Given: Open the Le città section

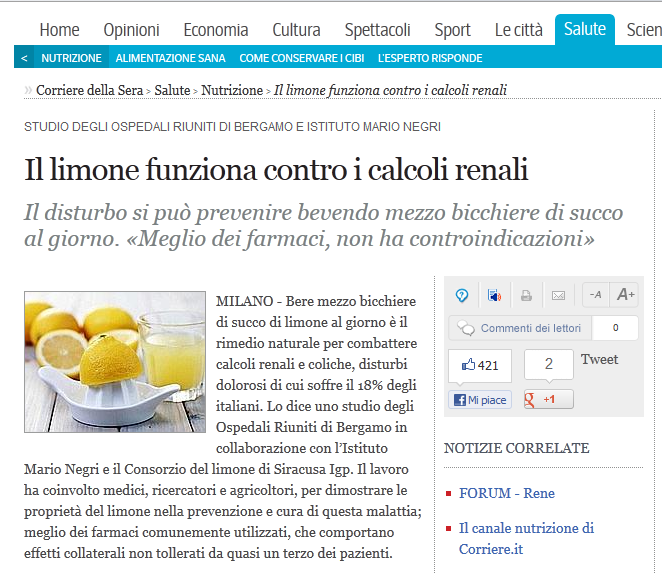Looking at the screenshot, I should [x=519, y=30].
